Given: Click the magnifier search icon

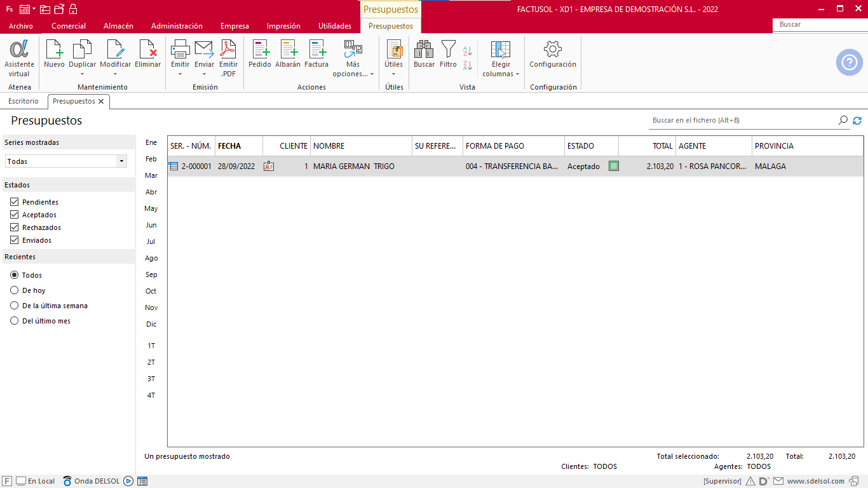Looking at the screenshot, I should (x=843, y=120).
